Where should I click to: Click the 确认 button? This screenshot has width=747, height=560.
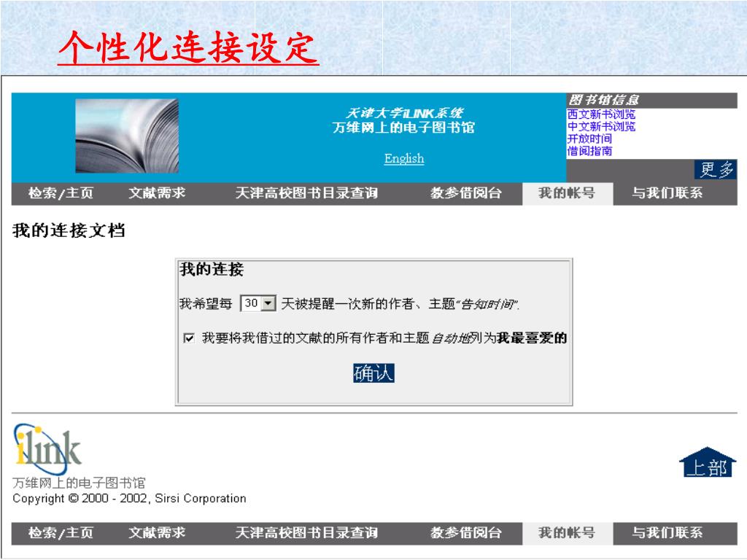click(373, 373)
